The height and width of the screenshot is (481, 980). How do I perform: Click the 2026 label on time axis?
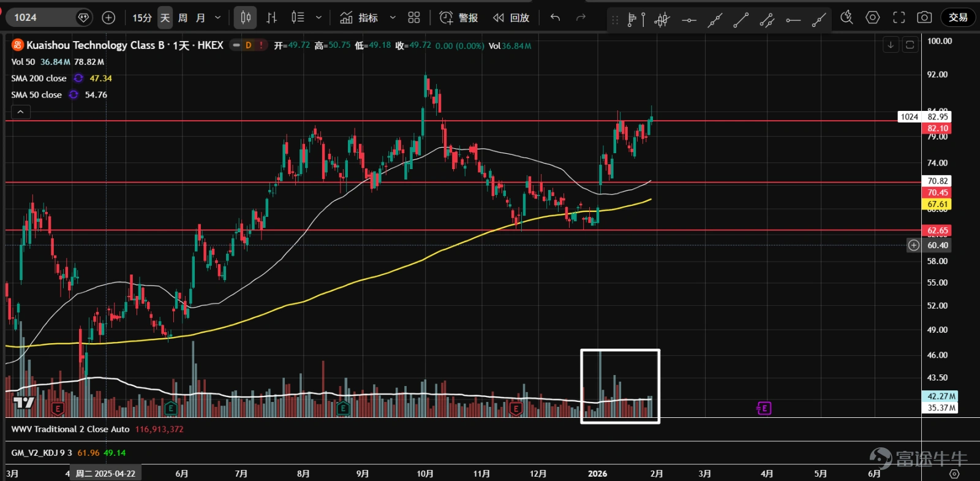point(597,474)
